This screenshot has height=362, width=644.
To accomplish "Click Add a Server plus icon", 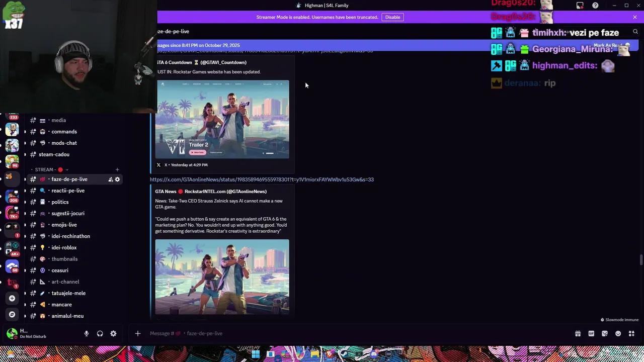I will [12, 298].
